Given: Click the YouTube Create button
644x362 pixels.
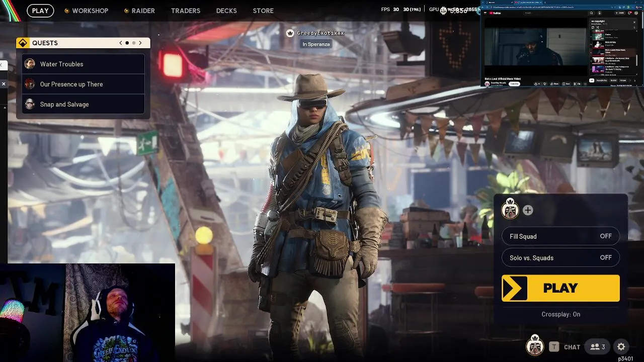Looking at the screenshot, I should click(x=620, y=13).
